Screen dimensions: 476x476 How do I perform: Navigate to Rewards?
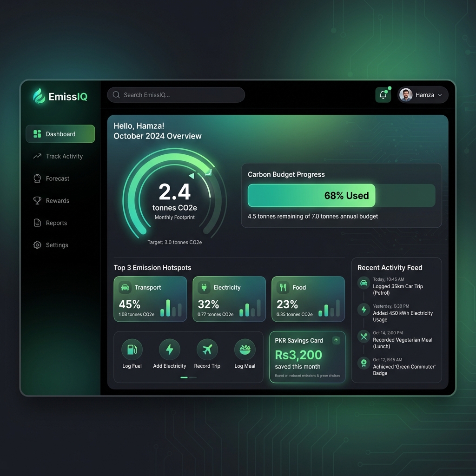[57, 200]
